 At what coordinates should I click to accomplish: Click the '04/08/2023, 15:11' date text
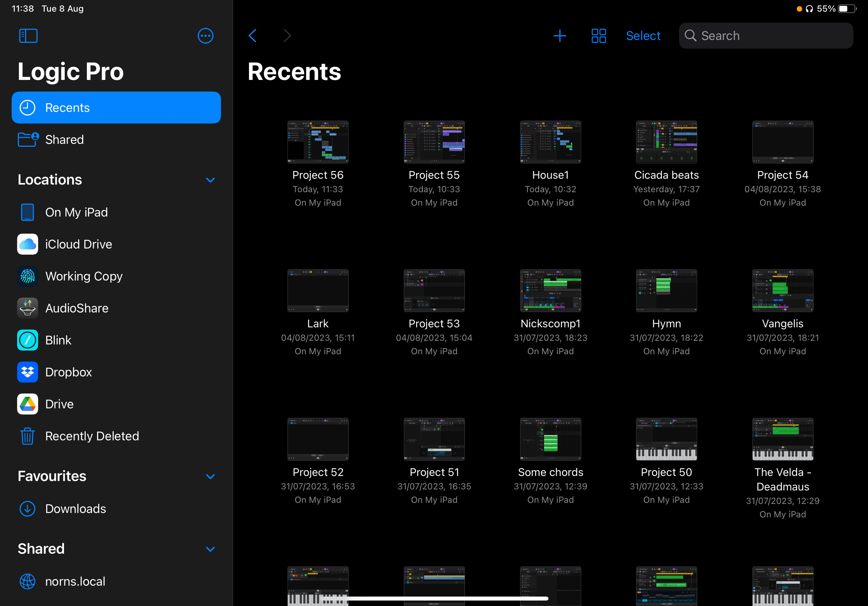(x=318, y=338)
